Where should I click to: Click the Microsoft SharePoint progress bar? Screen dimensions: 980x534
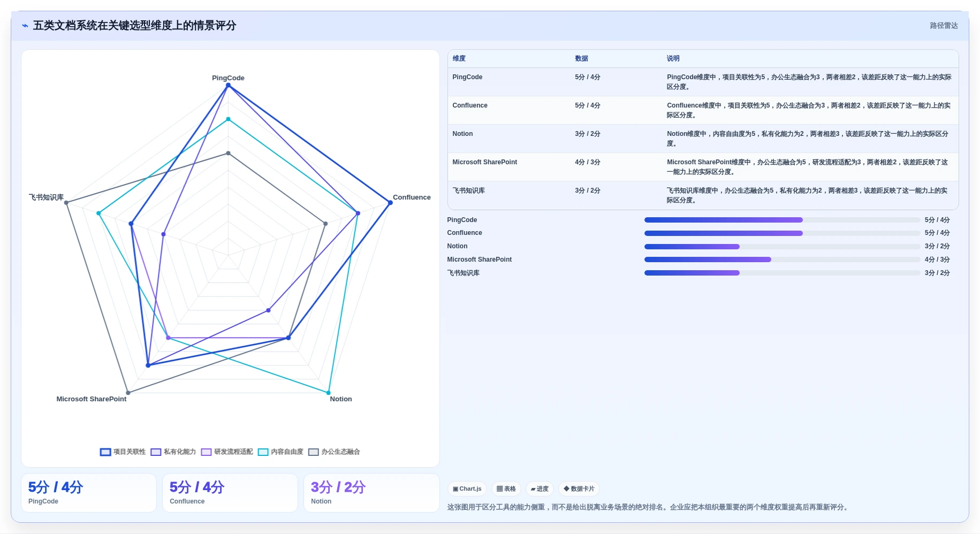click(x=782, y=260)
